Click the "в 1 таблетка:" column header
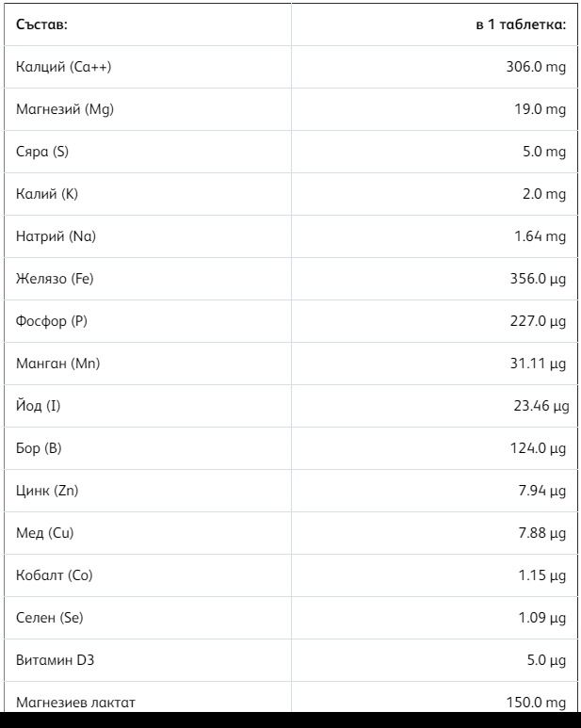581x728 pixels. click(x=520, y=24)
